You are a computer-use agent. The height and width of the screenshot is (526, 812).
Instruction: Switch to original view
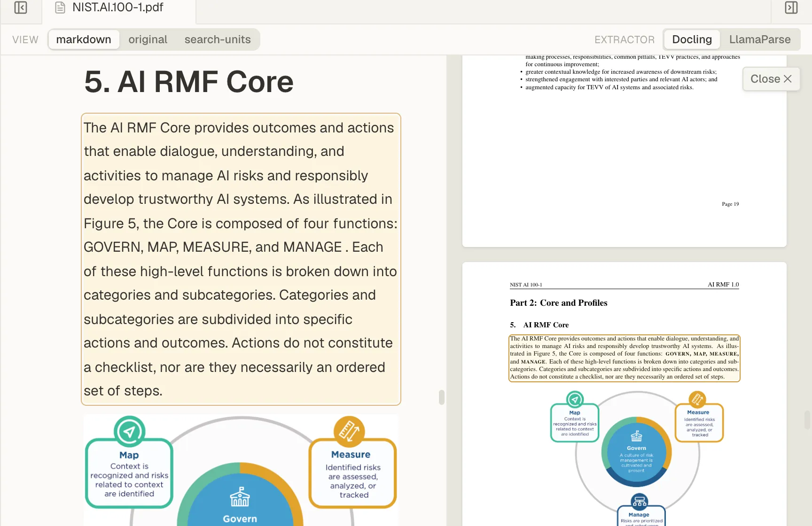pyautogui.click(x=148, y=39)
